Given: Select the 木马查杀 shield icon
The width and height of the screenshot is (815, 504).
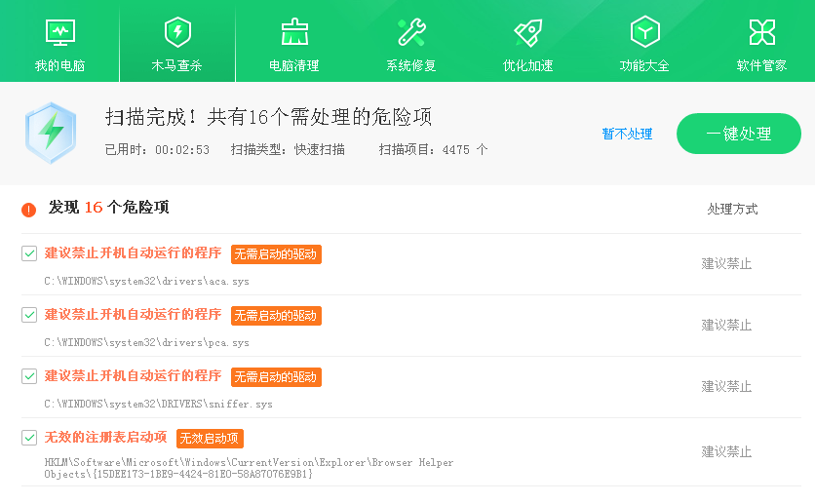Looking at the screenshot, I should tap(176, 32).
